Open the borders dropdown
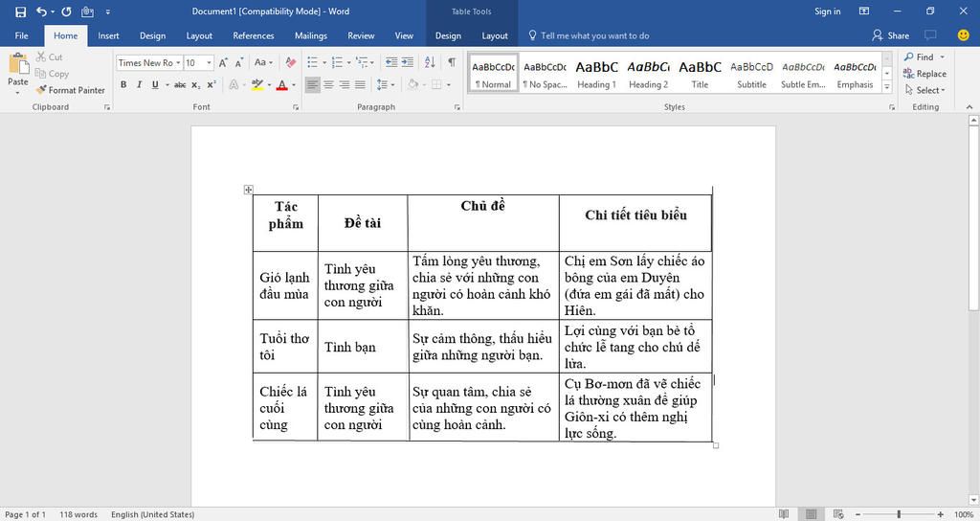 (450, 84)
